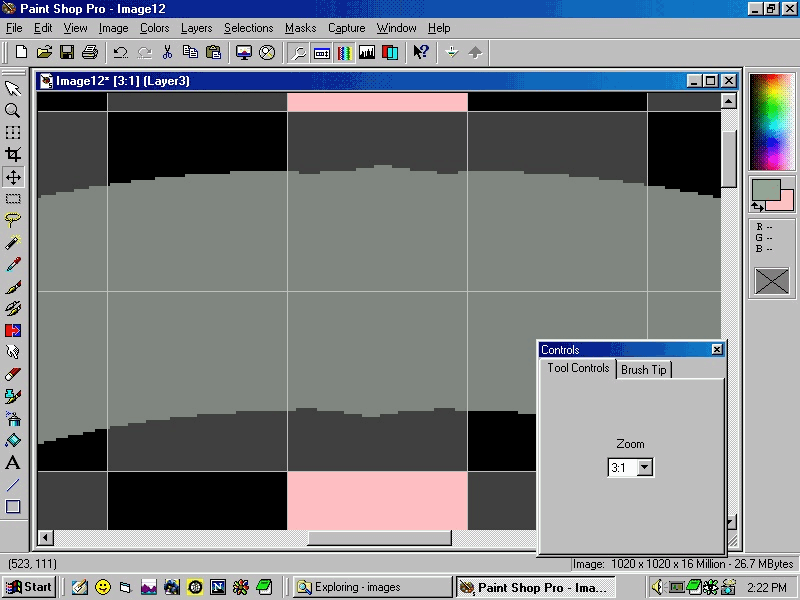The image size is (800, 600).
Task: Open the Layers menu
Action: coord(196,28)
